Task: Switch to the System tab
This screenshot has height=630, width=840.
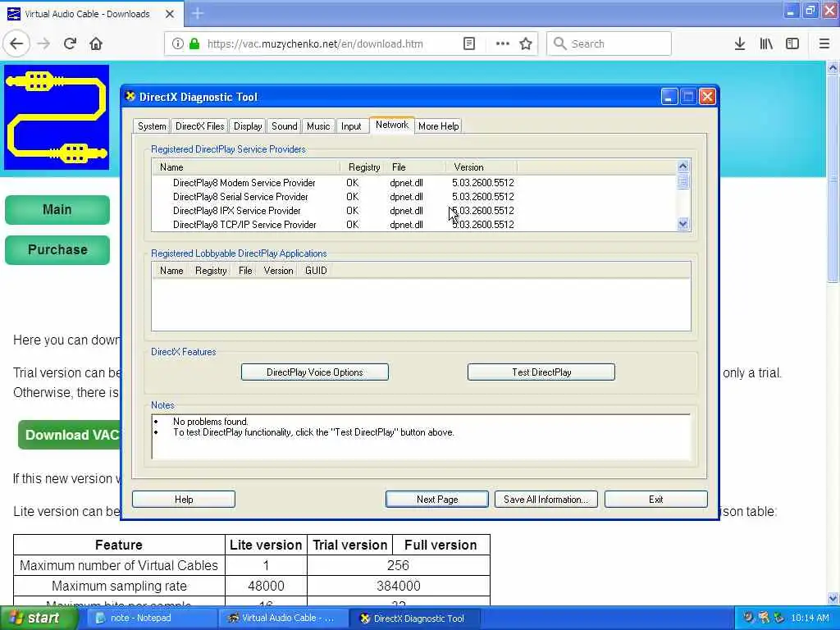Action: click(152, 126)
